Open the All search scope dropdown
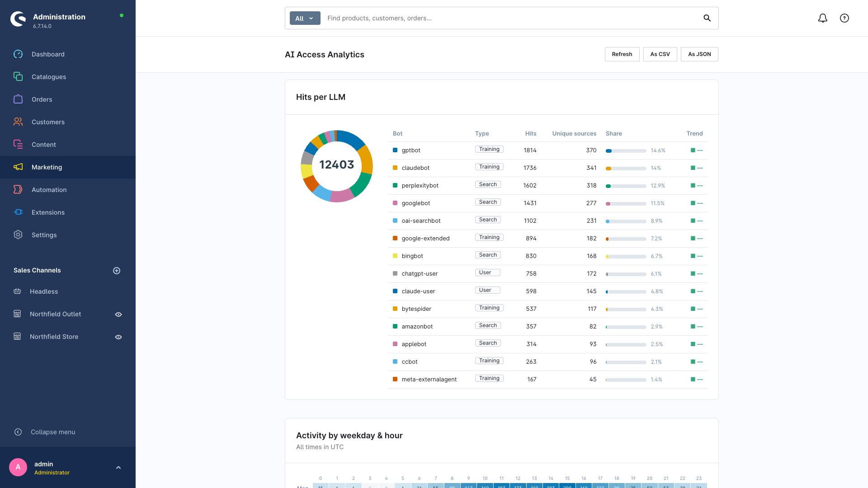Image resolution: width=868 pixels, height=488 pixels. tap(305, 19)
